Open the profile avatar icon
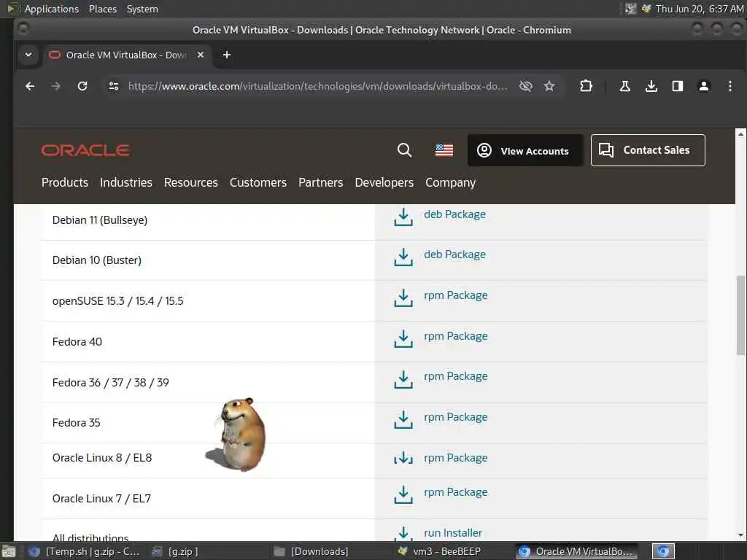This screenshot has width=747, height=560. 704,86
